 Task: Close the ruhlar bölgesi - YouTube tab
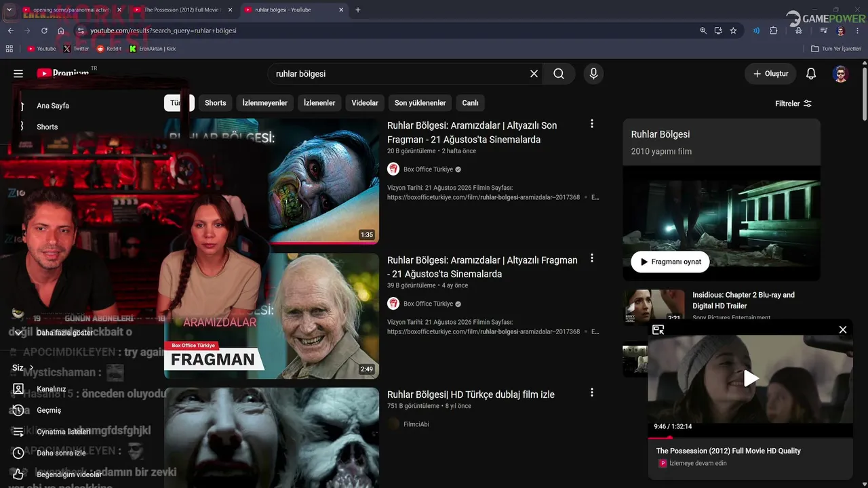(341, 10)
